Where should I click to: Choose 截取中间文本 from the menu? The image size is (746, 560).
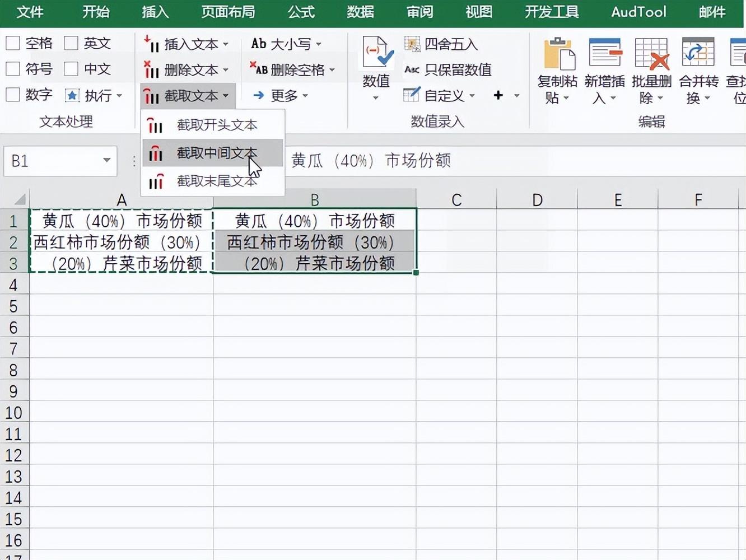[x=213, y=153]
